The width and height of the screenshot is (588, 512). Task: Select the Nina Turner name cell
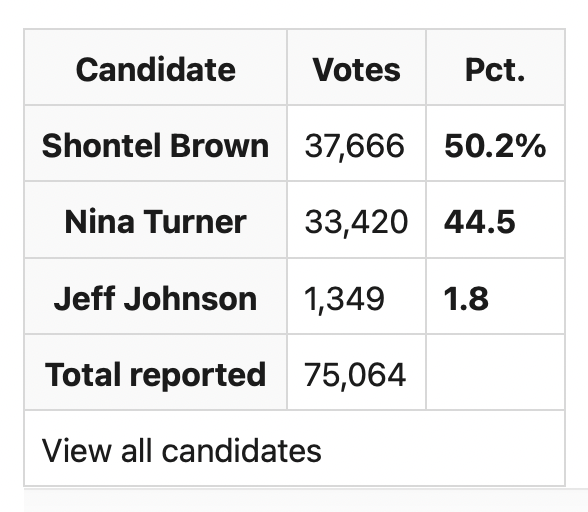pyautogui.click(x=156, y=220)
